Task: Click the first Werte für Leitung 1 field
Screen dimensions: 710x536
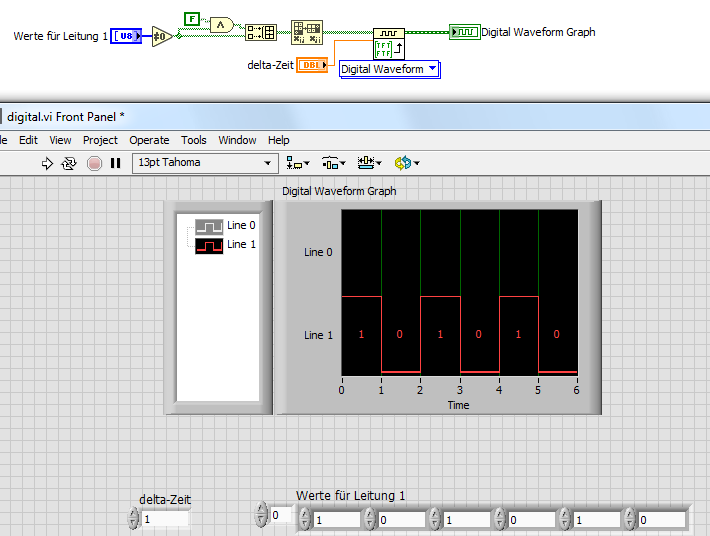Action: (x=337, y=520)
